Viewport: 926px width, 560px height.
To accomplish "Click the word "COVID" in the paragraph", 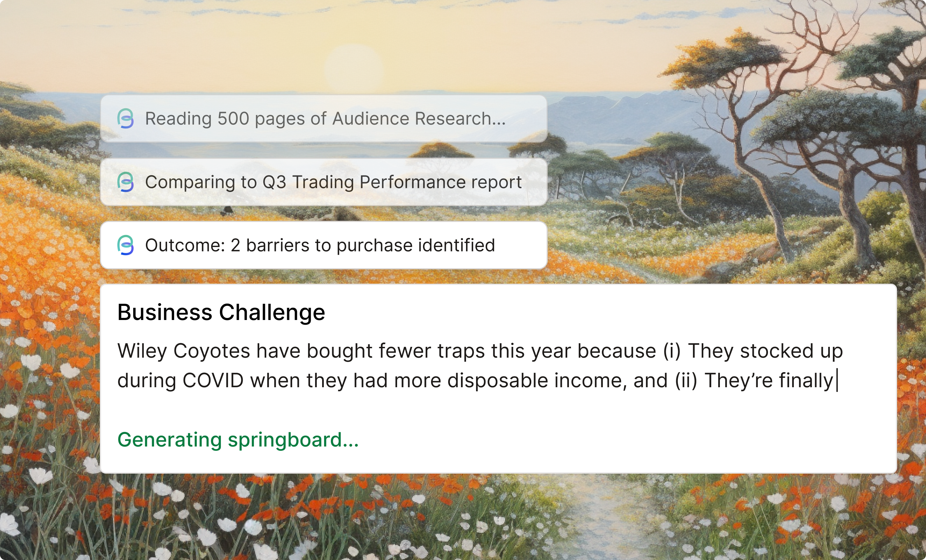I will click(213, 381).
